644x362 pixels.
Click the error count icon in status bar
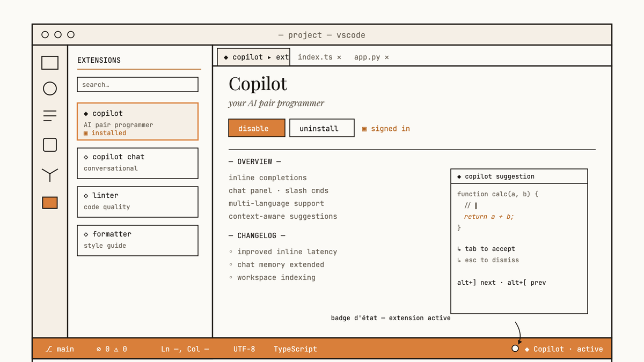(99, 349)
